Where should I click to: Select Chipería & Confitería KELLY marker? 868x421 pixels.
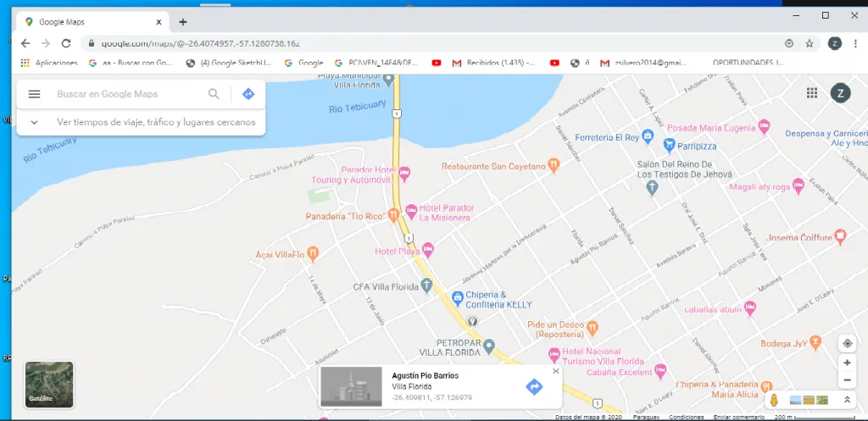pos(457,299)
